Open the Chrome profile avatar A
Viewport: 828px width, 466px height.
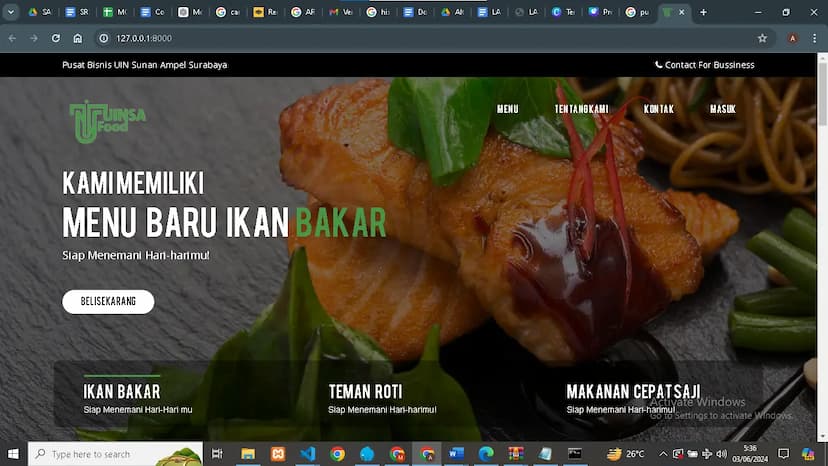[792, 38]
